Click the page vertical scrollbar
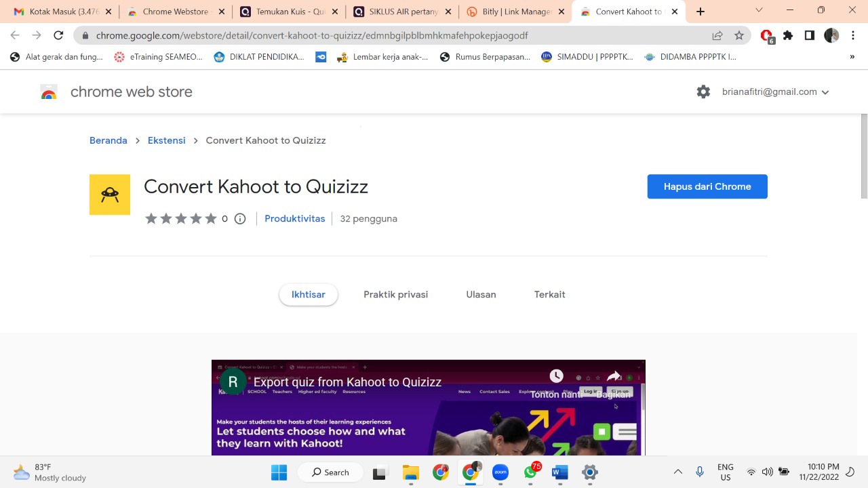Viewport: 868px width, 488px height. (864, 156)
